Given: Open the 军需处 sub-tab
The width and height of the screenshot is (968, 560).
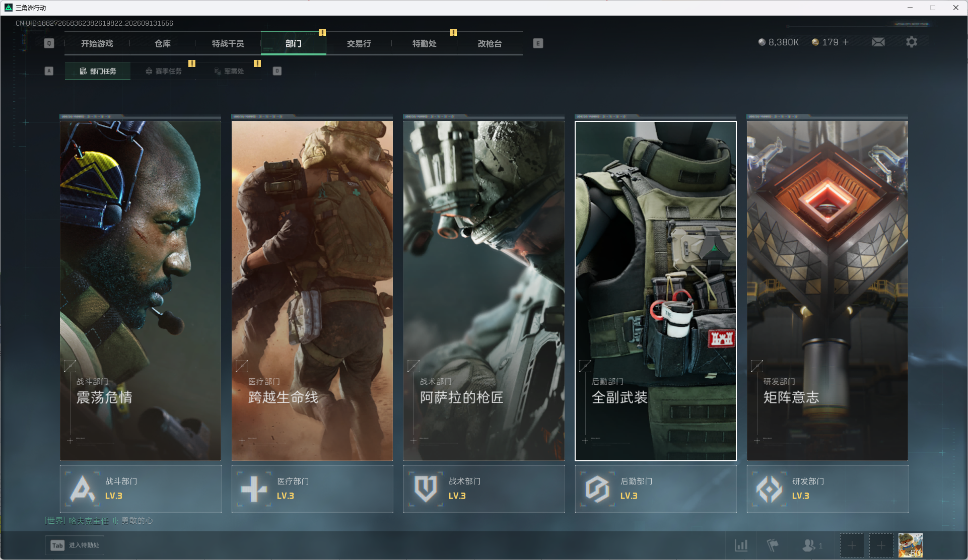Looking at the screenshot, I should (x=229, y=71).
